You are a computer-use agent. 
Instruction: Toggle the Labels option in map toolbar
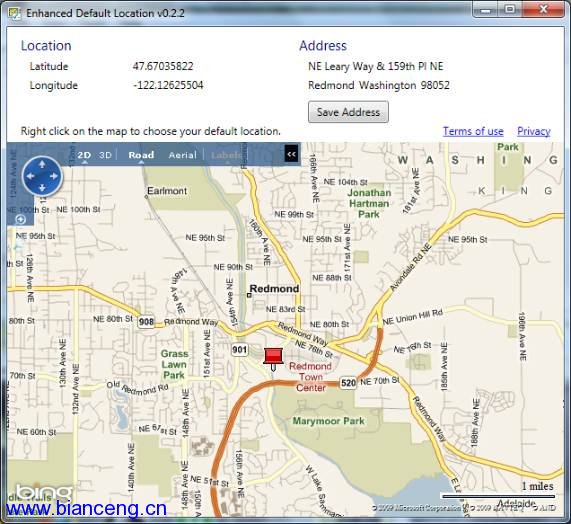click(226, 155)
